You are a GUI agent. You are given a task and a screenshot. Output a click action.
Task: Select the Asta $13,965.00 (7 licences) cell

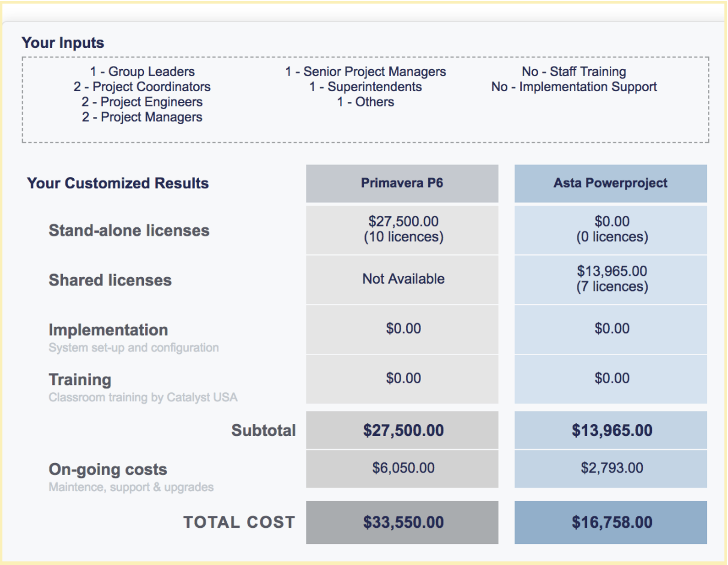(612, 280)
